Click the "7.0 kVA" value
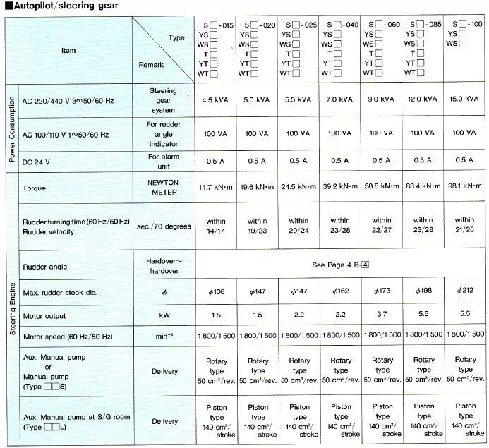 [x=339, y=99]
